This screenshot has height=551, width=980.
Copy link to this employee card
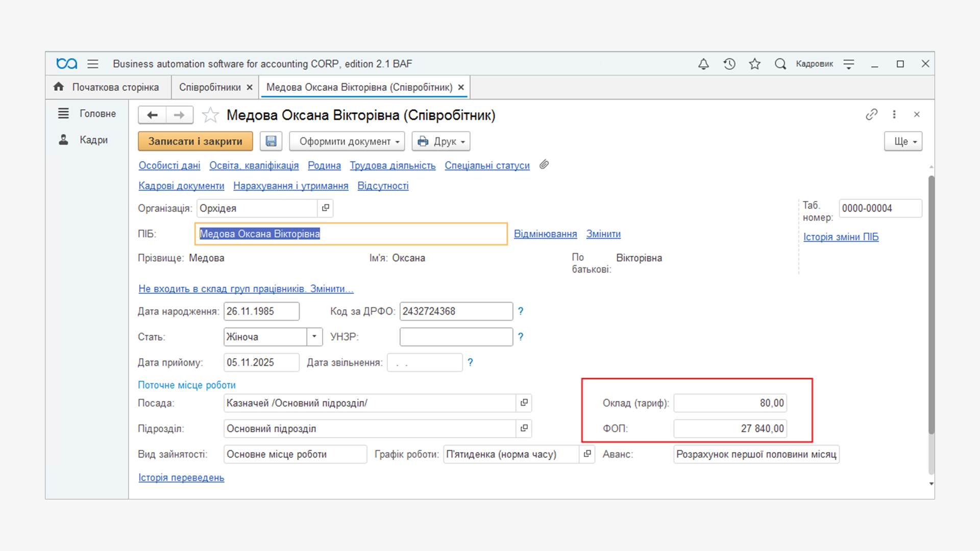tap(871, 114)
